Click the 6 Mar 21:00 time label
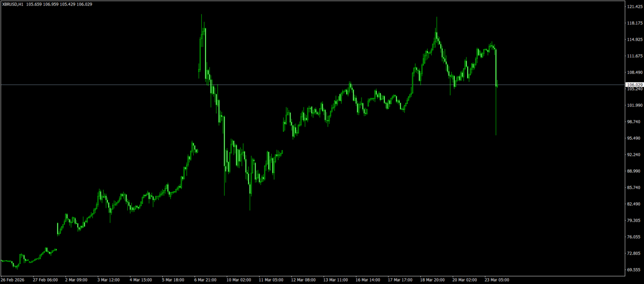Viewport: 644px width, 284px height. pos(205,280)
